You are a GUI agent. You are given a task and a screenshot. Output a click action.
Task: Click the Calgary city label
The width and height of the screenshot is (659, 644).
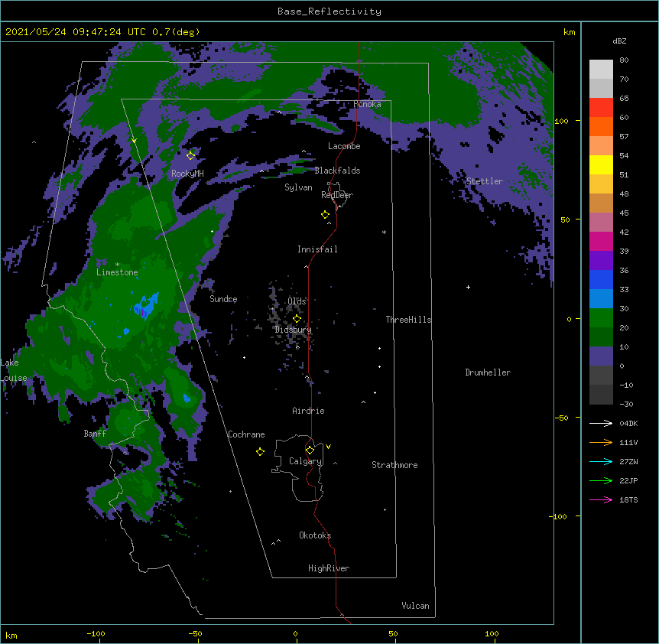tap(306, 461)
